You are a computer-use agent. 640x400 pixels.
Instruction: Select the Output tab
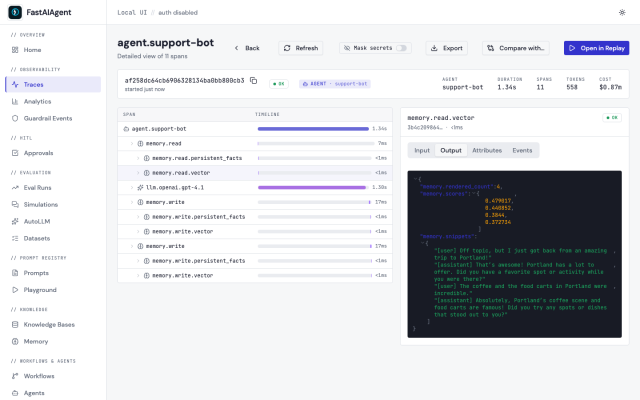[451, 151]
